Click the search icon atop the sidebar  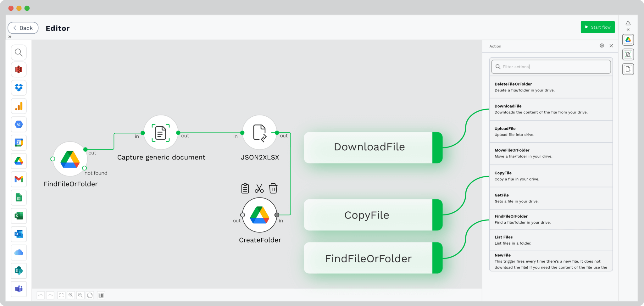[x=19, y=52]
